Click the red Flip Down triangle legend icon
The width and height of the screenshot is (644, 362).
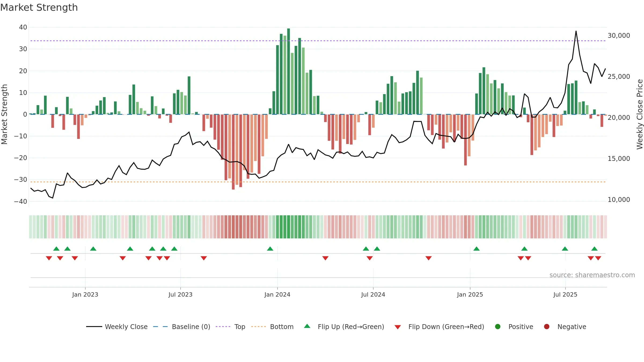pos(398,327)
